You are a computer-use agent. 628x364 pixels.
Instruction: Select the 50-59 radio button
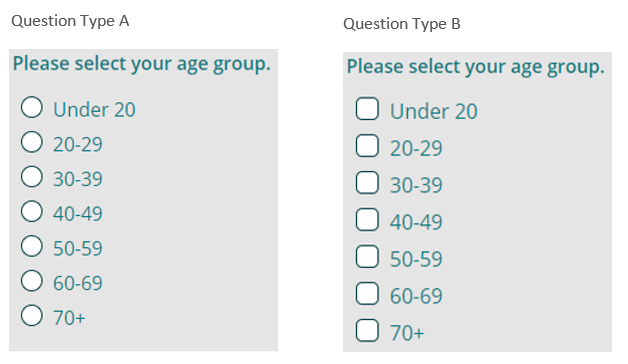pos(32,246)
